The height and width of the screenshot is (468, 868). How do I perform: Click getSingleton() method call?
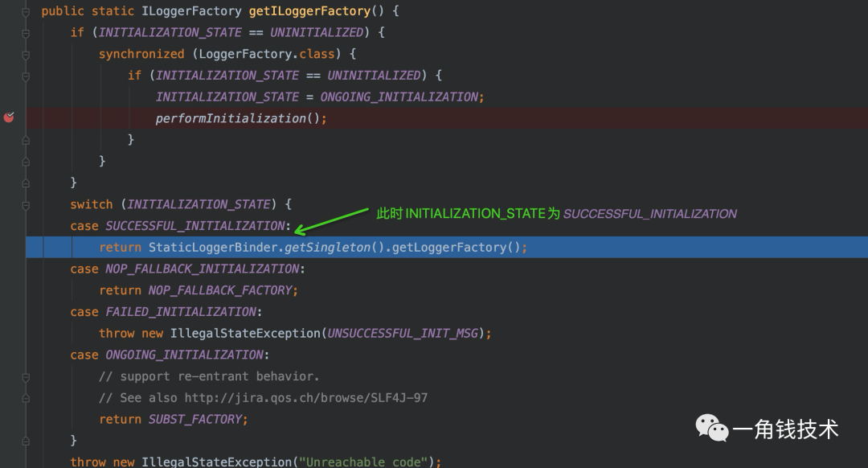pyautogui.click(x=334, y=248)
